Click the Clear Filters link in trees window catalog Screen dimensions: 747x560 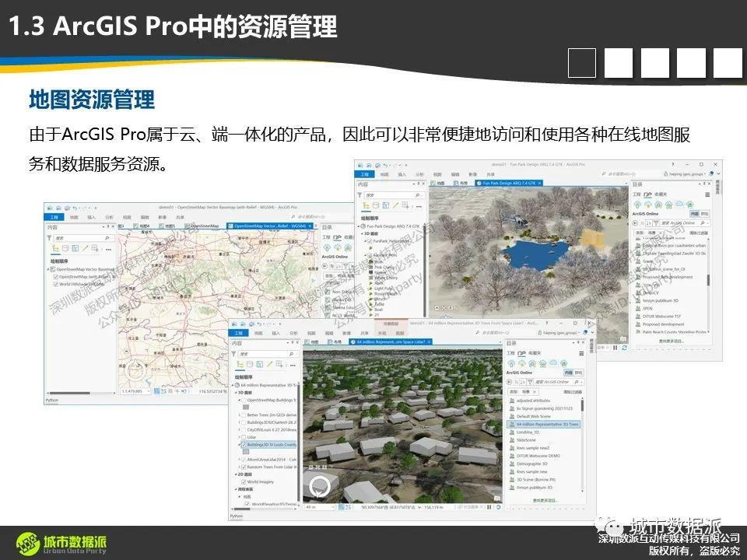(x=572, y=391)
